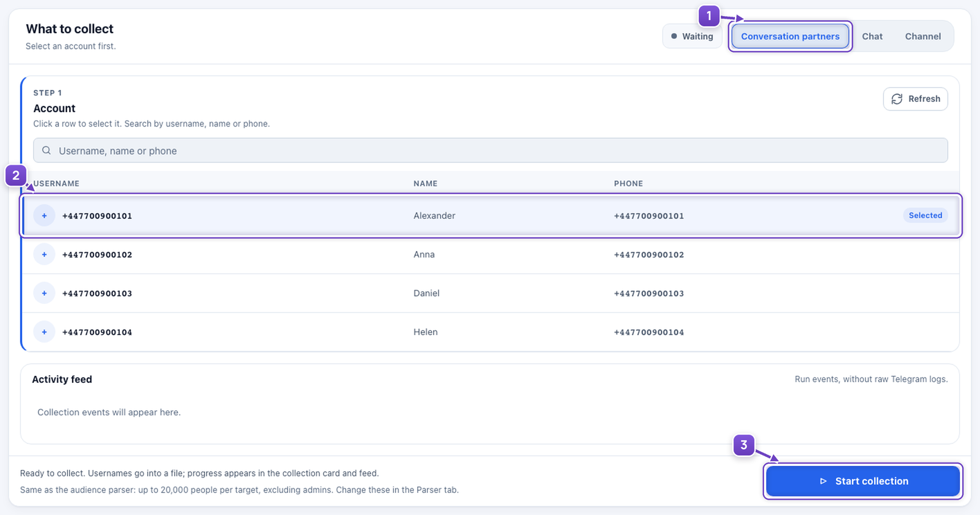Refresh the account list
The width and height of the screenshot is (980, 515).
coord(915,99)
